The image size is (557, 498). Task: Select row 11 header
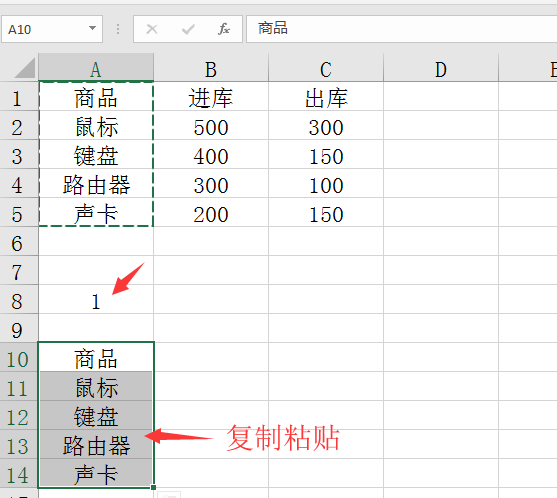click(x=18, y=387)
